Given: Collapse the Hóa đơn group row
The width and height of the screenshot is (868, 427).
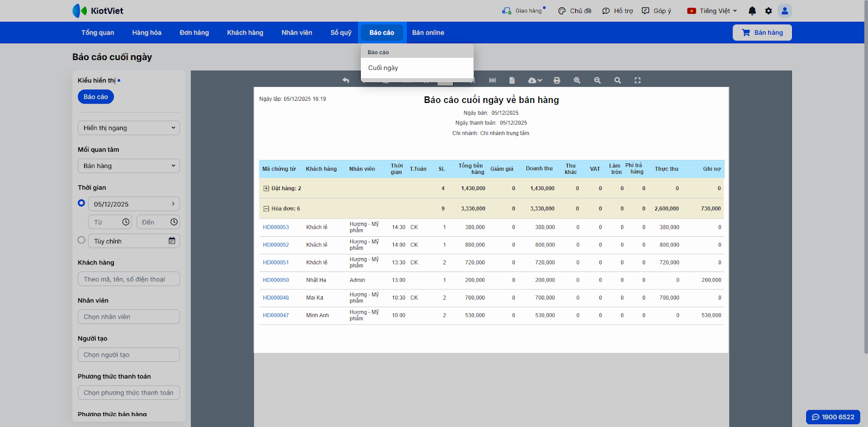Looking at the screenshot, I should (266, 209).
